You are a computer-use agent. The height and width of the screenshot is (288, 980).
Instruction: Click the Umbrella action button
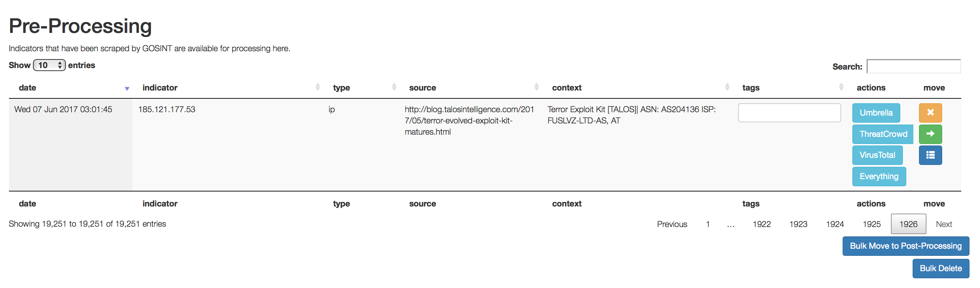click(x=876, y=113)
